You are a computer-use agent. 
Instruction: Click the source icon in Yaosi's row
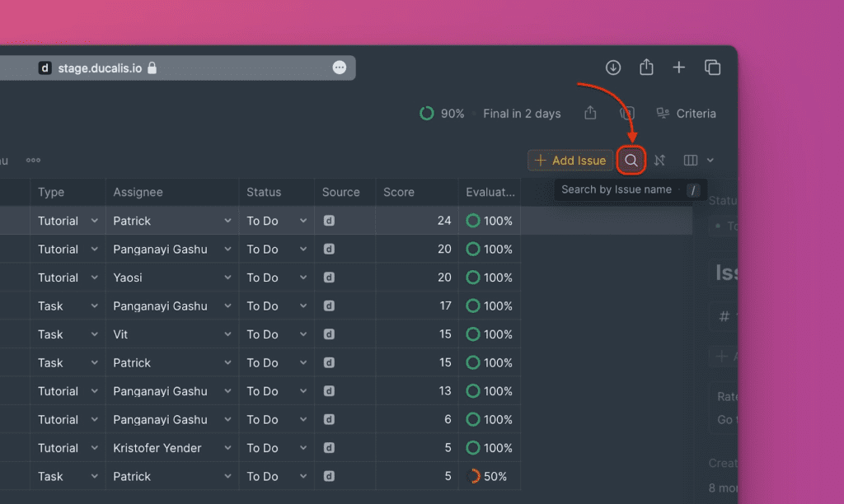point(329,278)
